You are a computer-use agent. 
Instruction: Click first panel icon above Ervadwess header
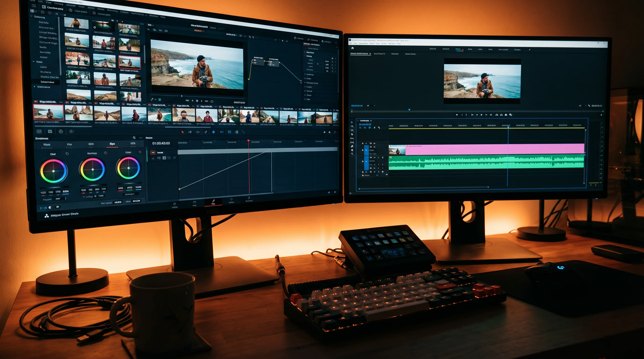tap(39, 131)
